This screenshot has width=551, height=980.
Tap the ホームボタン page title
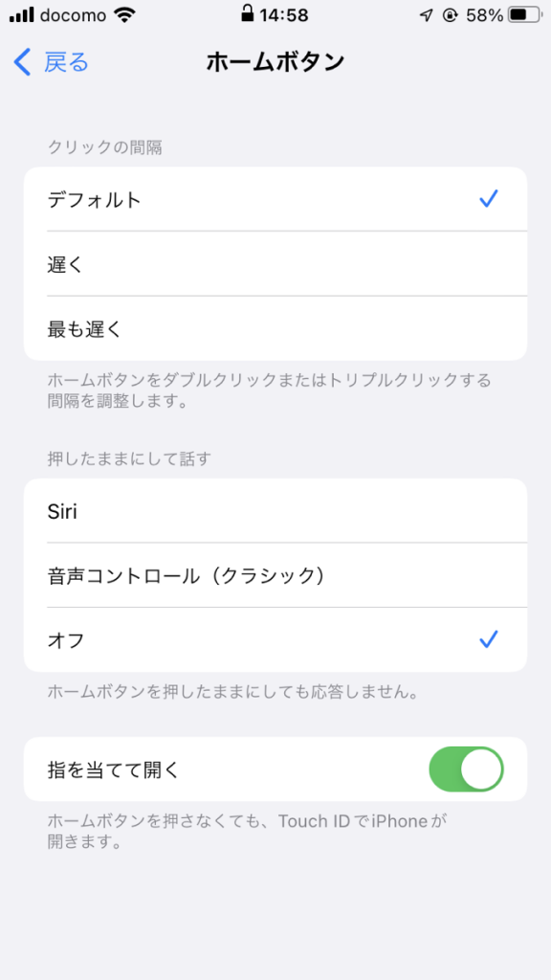tap(275, 62)
